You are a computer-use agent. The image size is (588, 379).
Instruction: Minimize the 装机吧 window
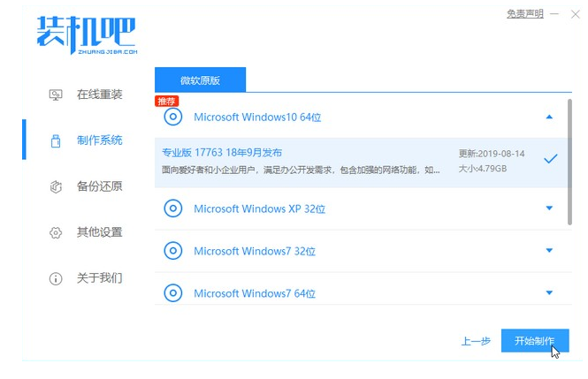[554, 14]
